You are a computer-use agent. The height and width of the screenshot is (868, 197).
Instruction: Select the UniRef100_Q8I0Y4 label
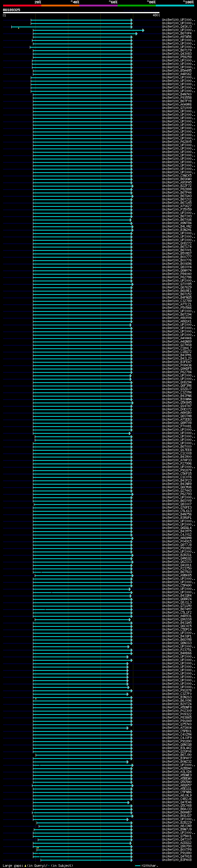coord(177,267)
